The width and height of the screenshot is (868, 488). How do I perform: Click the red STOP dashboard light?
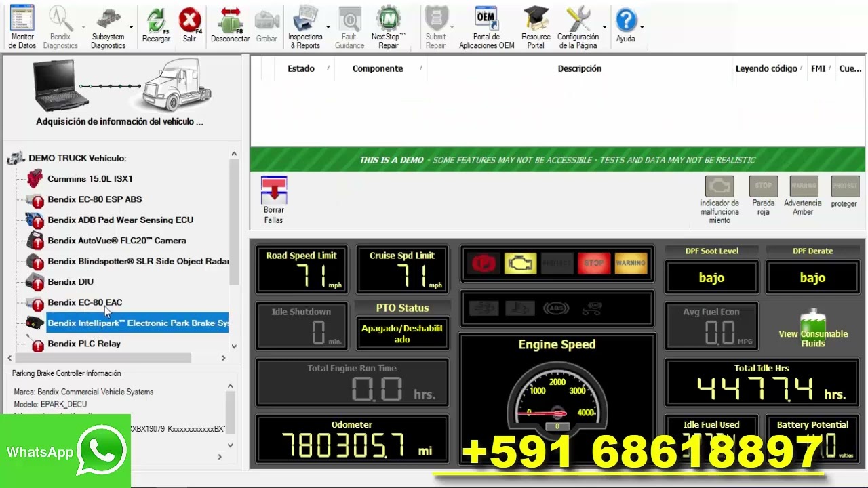coord(593,263)
